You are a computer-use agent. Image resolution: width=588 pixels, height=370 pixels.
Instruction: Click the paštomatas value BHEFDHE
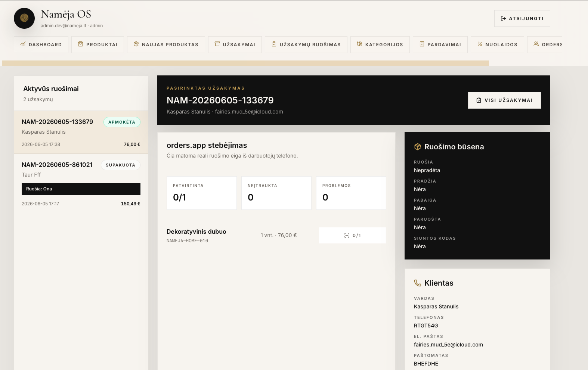[426, 364]
